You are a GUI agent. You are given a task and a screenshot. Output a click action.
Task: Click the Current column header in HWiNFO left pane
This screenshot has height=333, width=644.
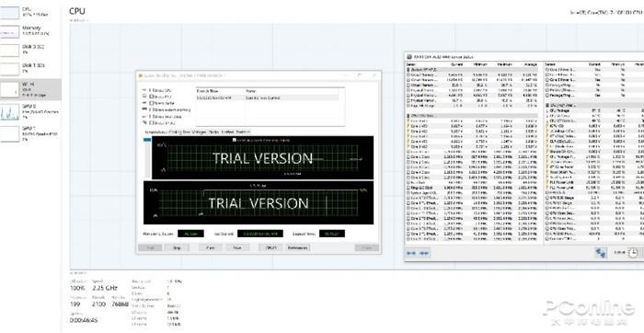tap(456, 64)
